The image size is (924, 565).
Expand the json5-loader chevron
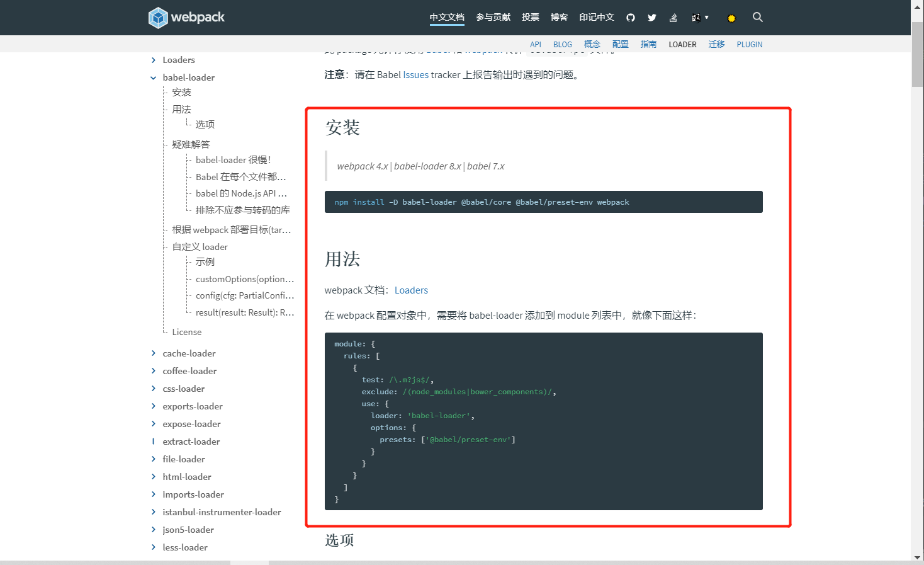pyautogui.click(x=153, y=530)
